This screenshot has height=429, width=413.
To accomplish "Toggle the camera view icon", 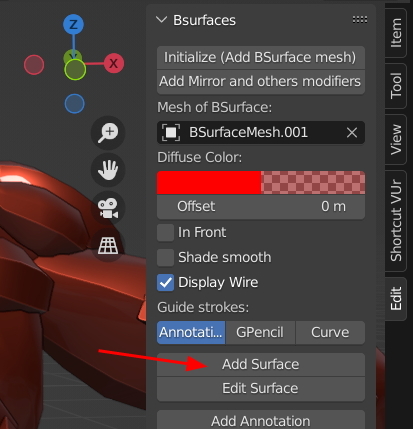I will click(x=108, y=208).
